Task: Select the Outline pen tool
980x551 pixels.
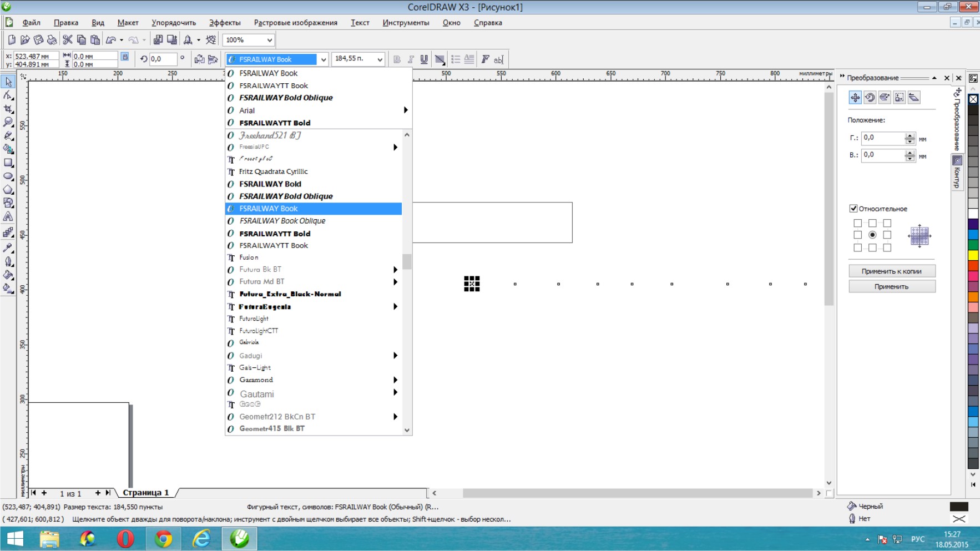Action: coord(8,261)
